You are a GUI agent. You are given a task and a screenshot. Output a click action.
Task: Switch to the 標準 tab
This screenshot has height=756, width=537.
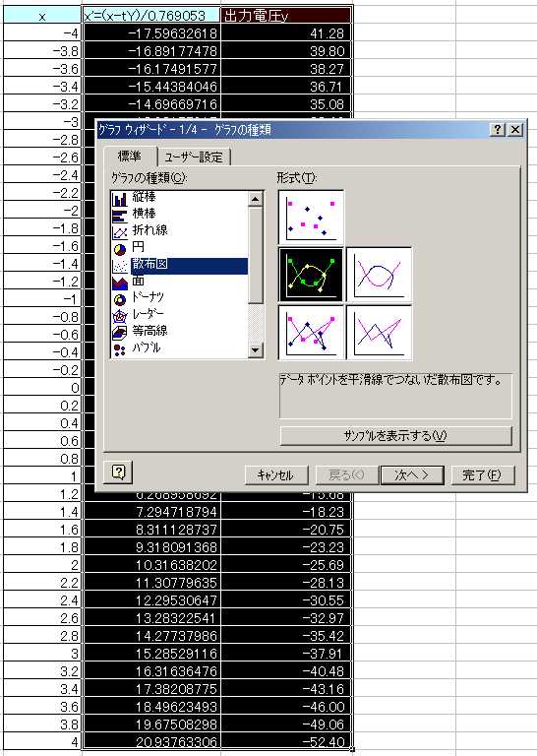130,156
